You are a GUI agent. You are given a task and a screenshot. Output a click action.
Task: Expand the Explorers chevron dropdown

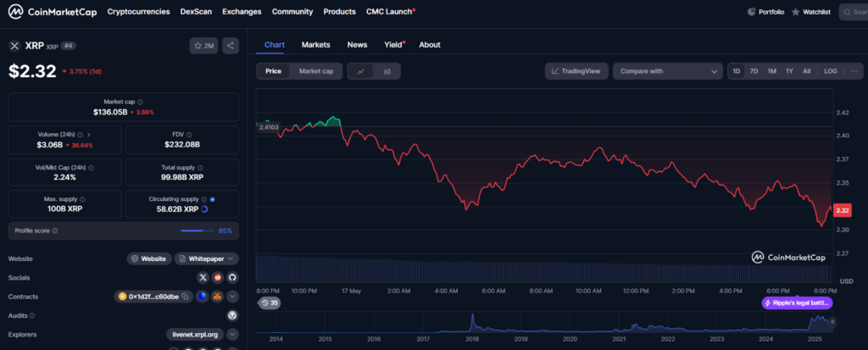(x=232, y=335)
